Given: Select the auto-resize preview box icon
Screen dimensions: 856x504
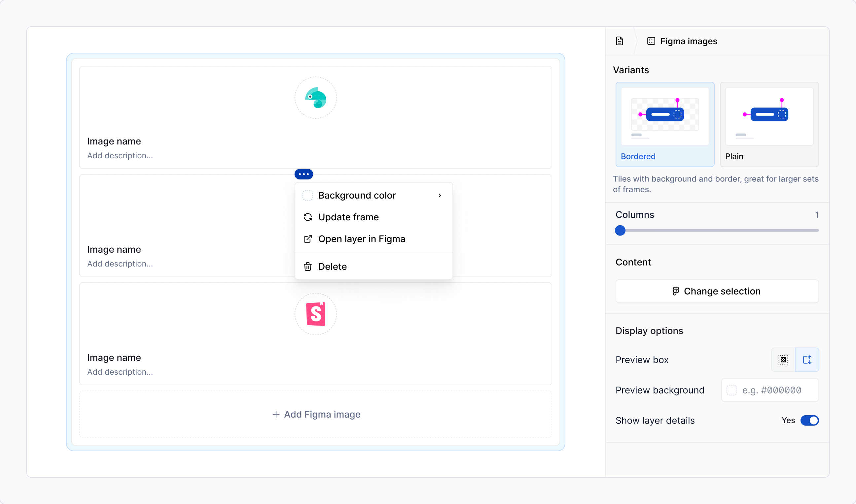Looking at the screenshot, I should (x=807, y=360).
